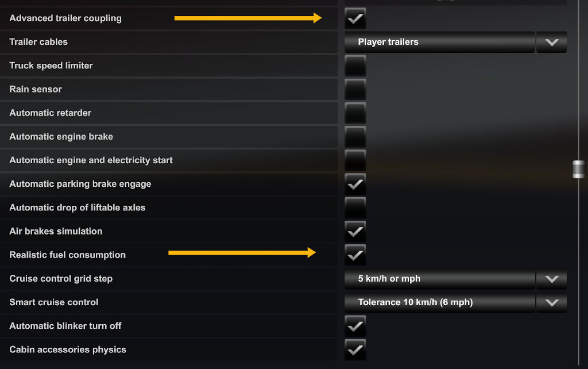Enable Automatic engine and electricity start
Screen dimensions: 588x369
(x=355, y=160)
